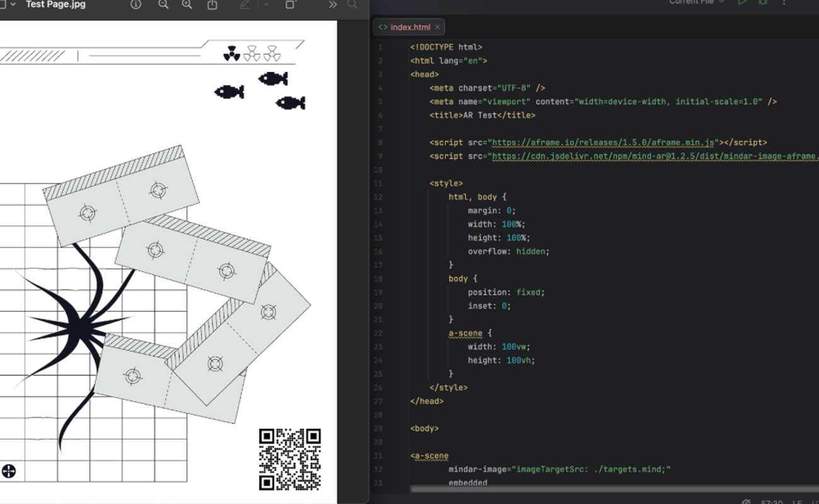Click the QR code on the Test Page image
The height and width of the screenshot is (504, 819).
pyautogui.click(x=290, y=459)
